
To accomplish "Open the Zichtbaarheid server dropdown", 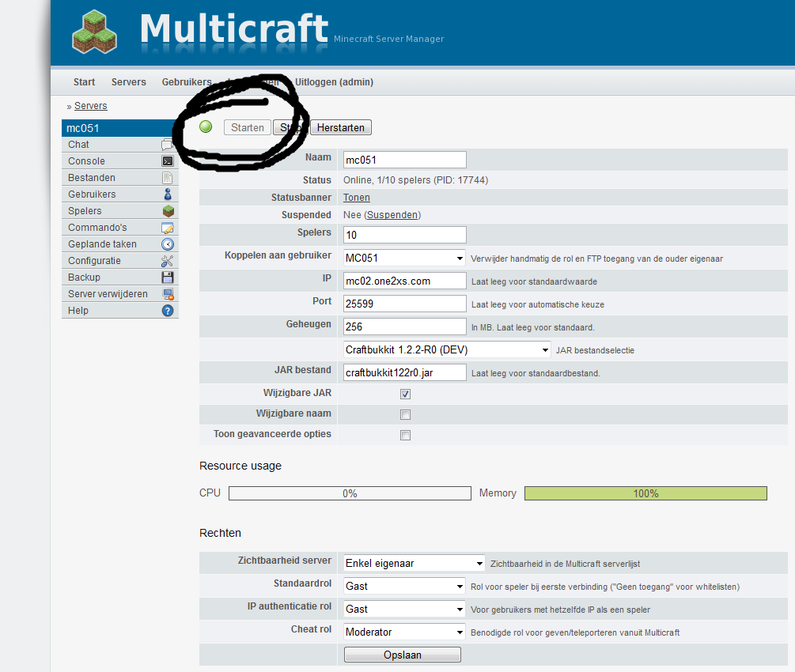I will pyautogui.click(x=415, y=563).
